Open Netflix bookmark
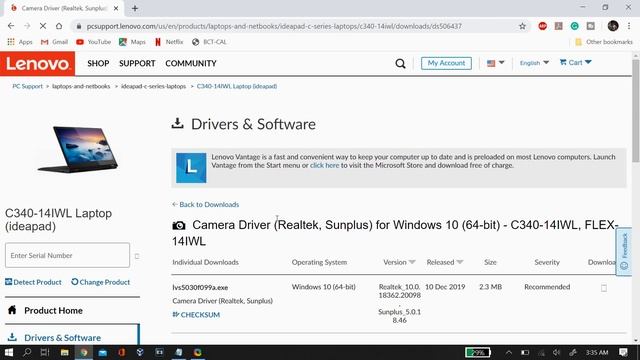640x360 pixels. [x=169, y=42]
